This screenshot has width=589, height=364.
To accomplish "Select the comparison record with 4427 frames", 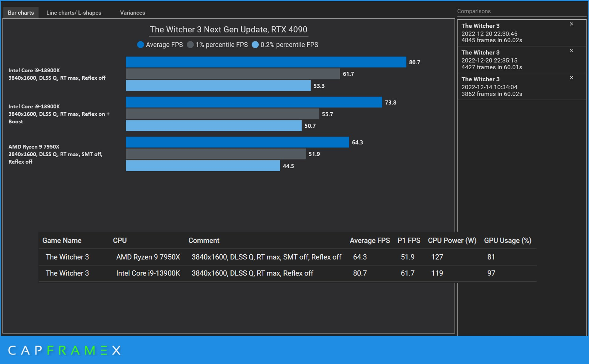I will [x=522, y=60].
